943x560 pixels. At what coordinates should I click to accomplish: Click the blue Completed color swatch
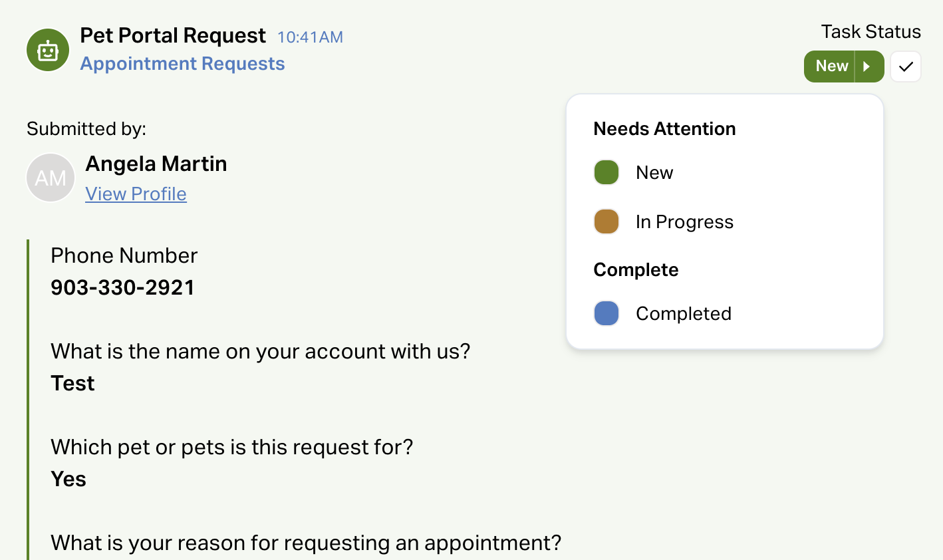tap(606, 313)
